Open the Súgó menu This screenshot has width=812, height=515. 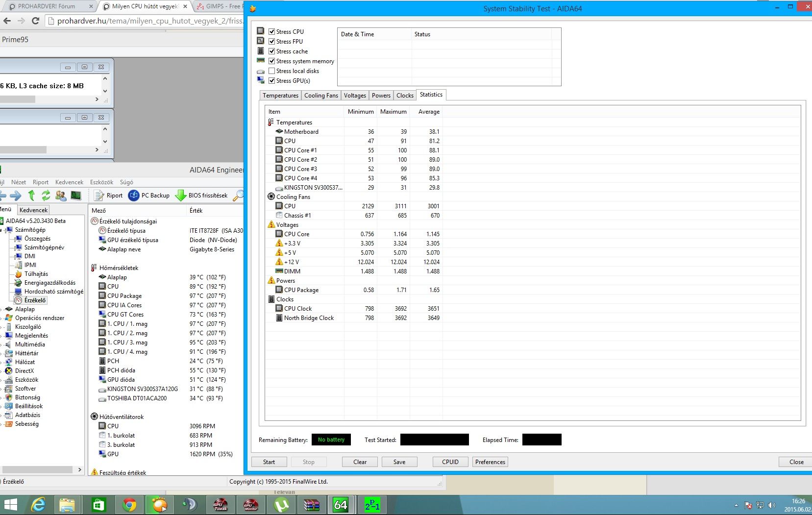[126, 182]
